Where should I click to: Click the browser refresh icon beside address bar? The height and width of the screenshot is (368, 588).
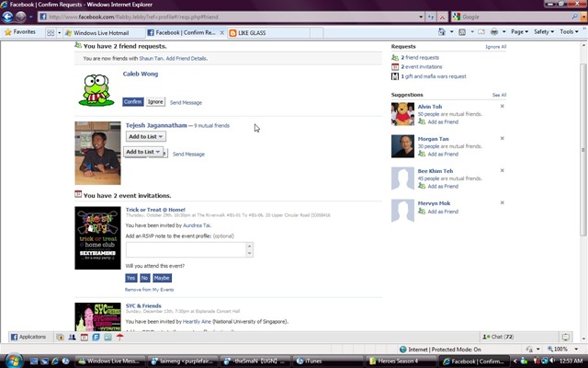431,17
